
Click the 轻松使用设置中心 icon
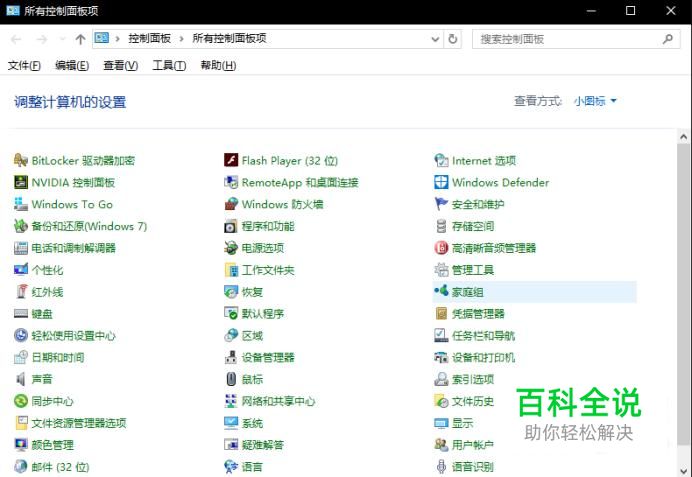click(21, 335)
